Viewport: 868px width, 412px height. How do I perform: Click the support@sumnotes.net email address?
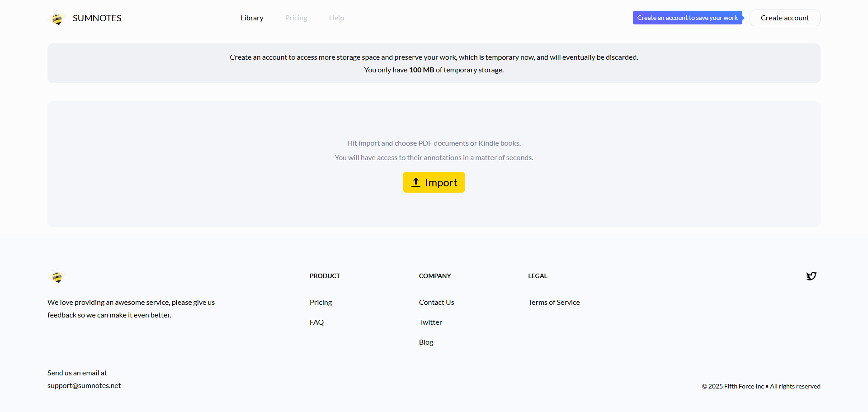(84, 386)
